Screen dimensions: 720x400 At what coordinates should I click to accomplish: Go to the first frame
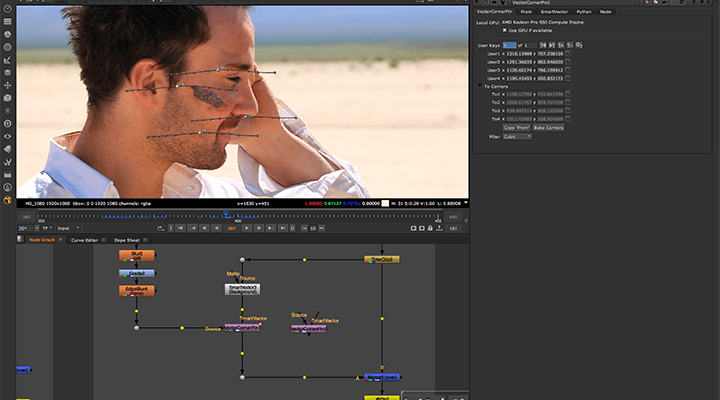point(180,228)
